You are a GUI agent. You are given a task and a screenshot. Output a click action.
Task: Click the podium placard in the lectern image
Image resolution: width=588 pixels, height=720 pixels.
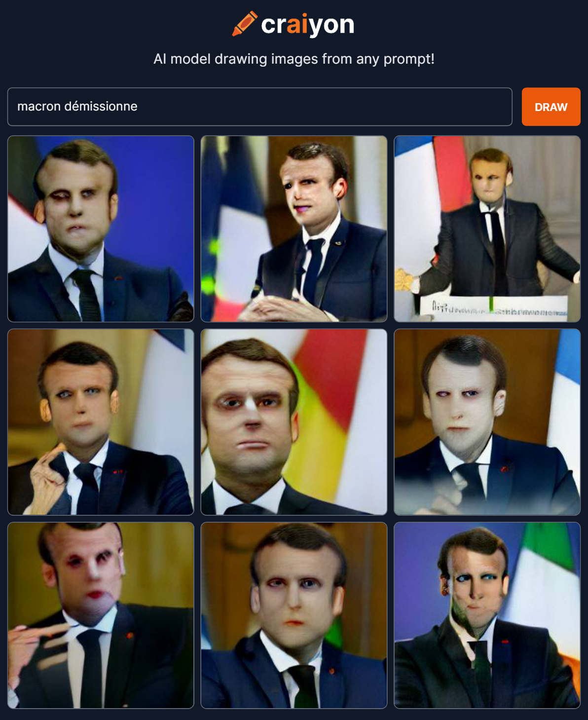493,306
